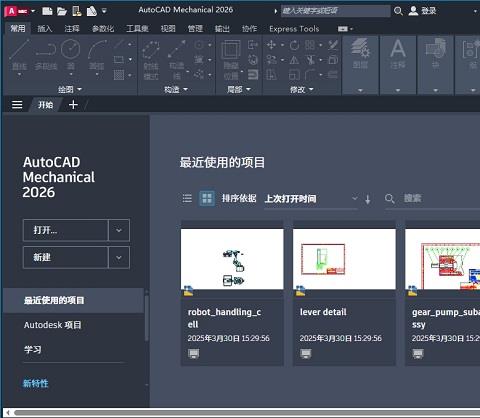Open the hamburger menu left of 开始 tab

click(17, 105)
